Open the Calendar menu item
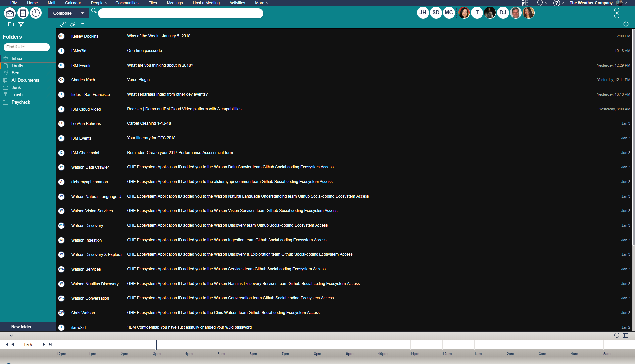Image resolution: width=635 pixels, height=364 pixels. pyautogui.click(x=73, y=3)
